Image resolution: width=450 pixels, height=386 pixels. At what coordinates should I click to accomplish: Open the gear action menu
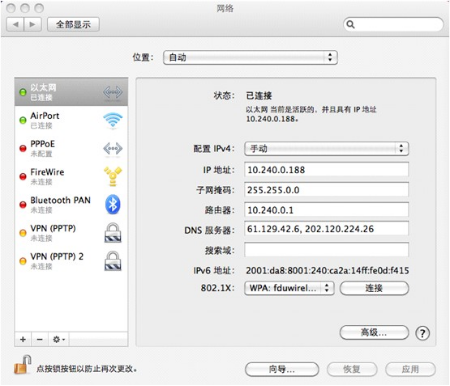(59, 339)
